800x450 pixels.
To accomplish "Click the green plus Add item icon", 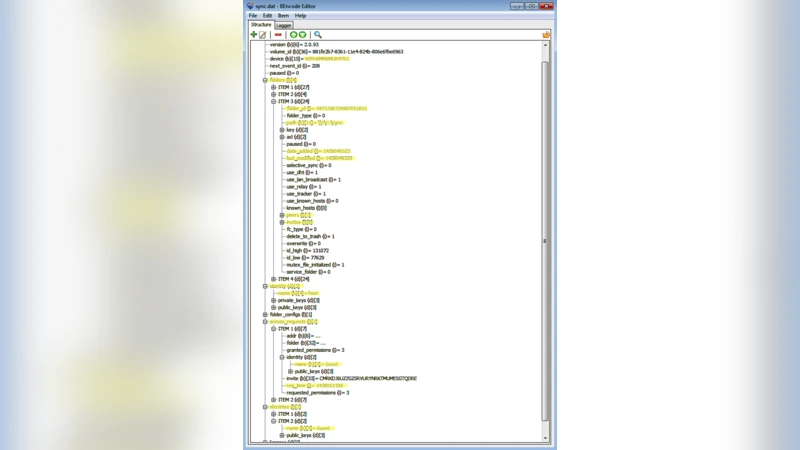I will [x=254, y=35].
